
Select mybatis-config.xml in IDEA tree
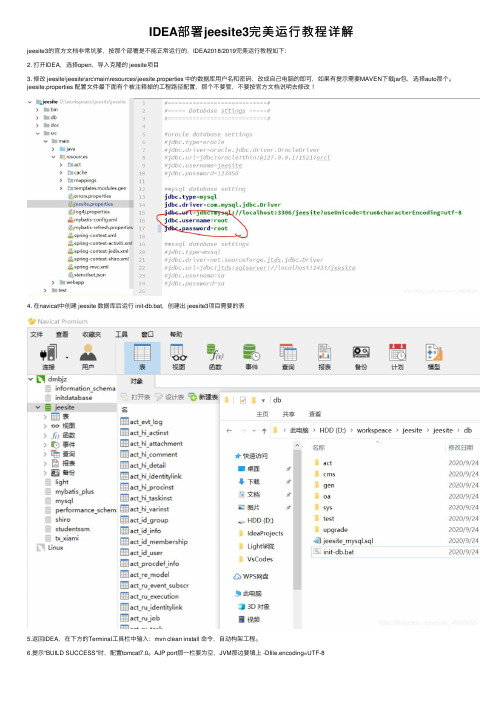point(92,220)
